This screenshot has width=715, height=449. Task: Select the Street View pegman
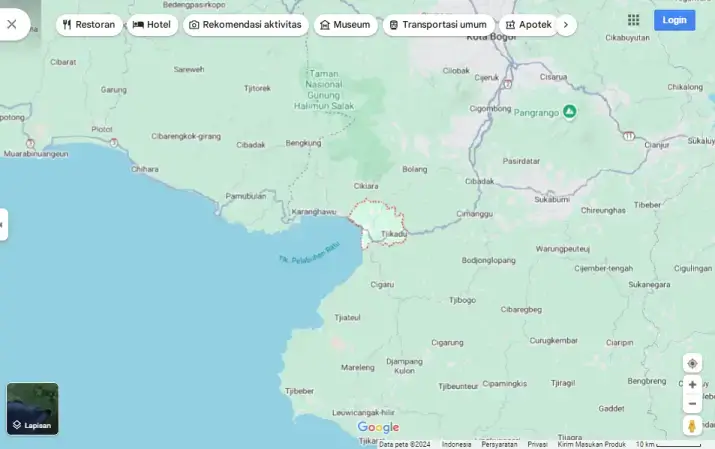pyautogui.click(x=692, y=426)
